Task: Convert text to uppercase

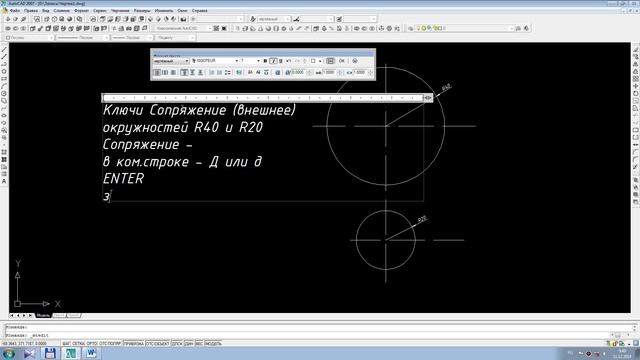Action: point(250,72)
